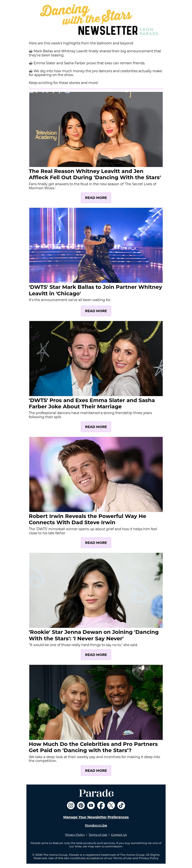Viewport: 192px width, 868px height.
Task: Click the Parade logo in footer
Action: click(x=96, y=793)
